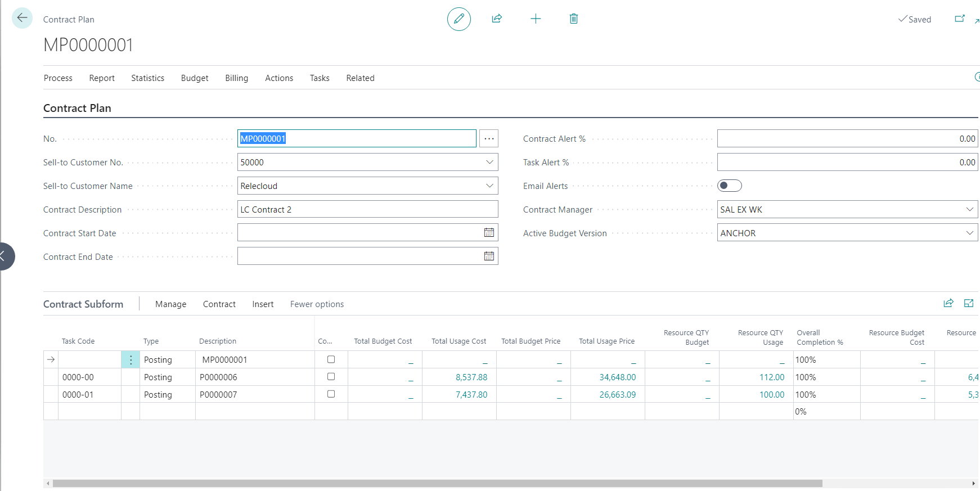Open the Tasks menu
Image resolution: width=980 pixels, height=491 pixels.
pos(320,78)
